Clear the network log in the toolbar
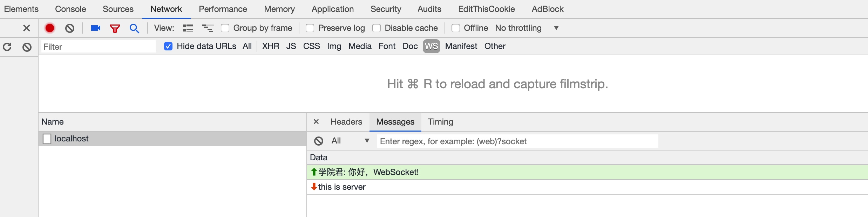The image size is (868, 217). pos(70,28)
